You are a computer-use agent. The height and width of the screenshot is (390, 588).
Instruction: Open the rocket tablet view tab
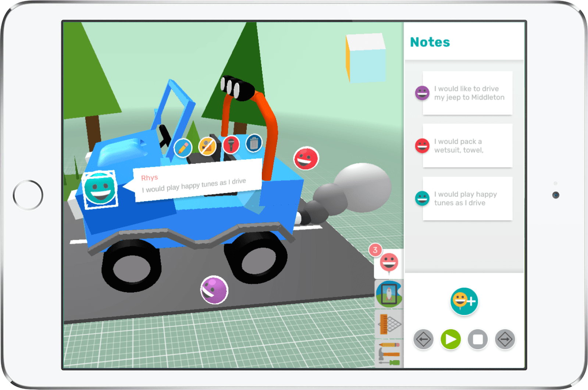tap(389, 294)
